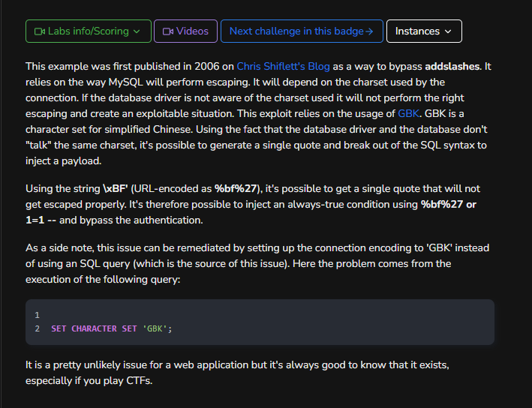The height and width of the screenshot is (408, 532).
Task: Open the Instances dropdown arrow
Action: [x=449, y=31]
